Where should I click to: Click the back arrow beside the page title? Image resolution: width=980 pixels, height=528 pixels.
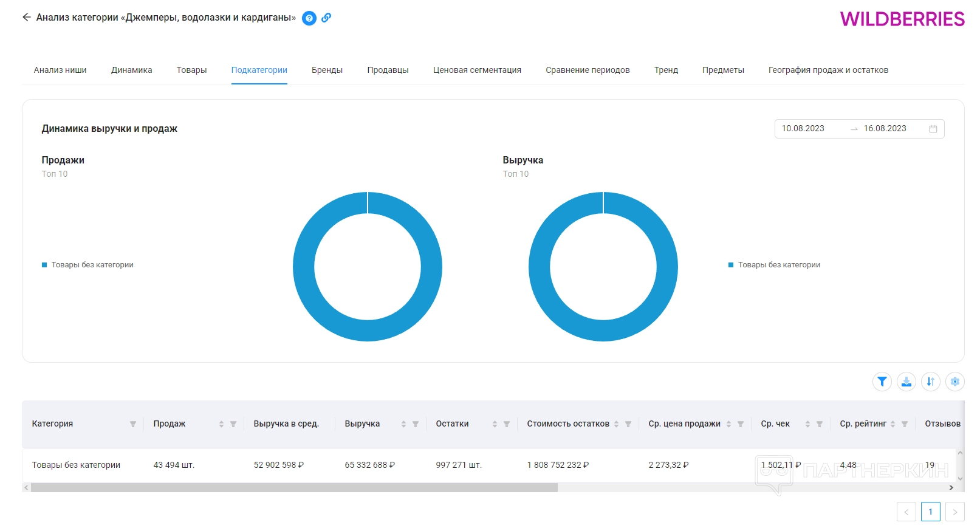coord(26,18)
